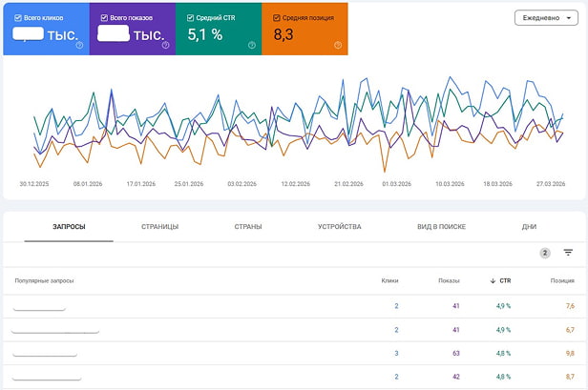The width and height of the screenshot is (588, 390).
Task: Toggle the Всего показов checkbox
Action: pos(104,17)
